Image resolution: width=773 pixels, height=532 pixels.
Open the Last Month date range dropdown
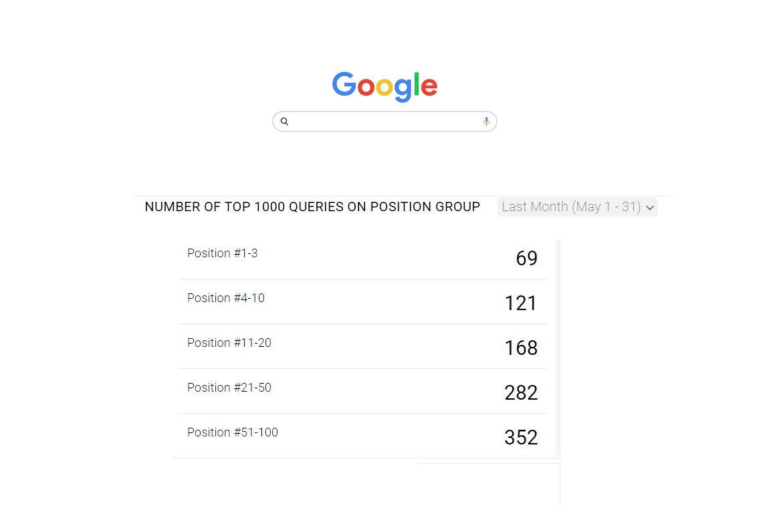click(x=572, y=207)
